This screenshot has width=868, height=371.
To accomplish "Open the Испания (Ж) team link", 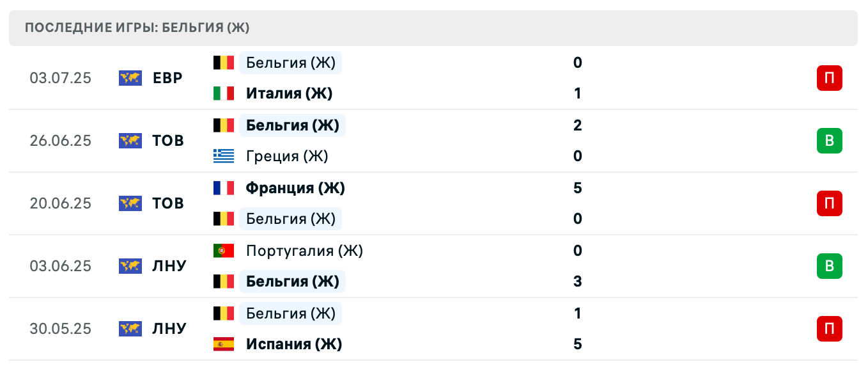I will click(294, 344).
